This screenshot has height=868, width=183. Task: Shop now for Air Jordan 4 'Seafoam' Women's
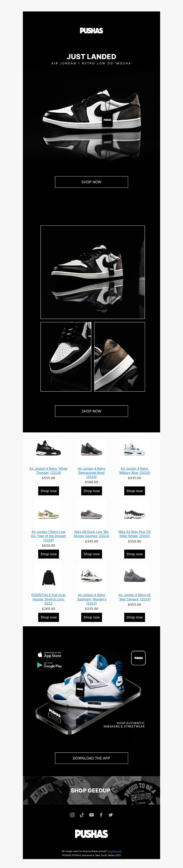click(91, 617)
